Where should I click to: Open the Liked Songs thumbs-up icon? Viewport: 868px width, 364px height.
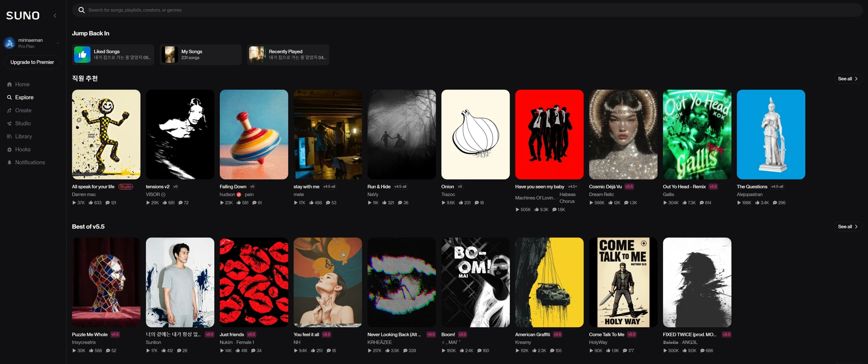coord(82,55)
